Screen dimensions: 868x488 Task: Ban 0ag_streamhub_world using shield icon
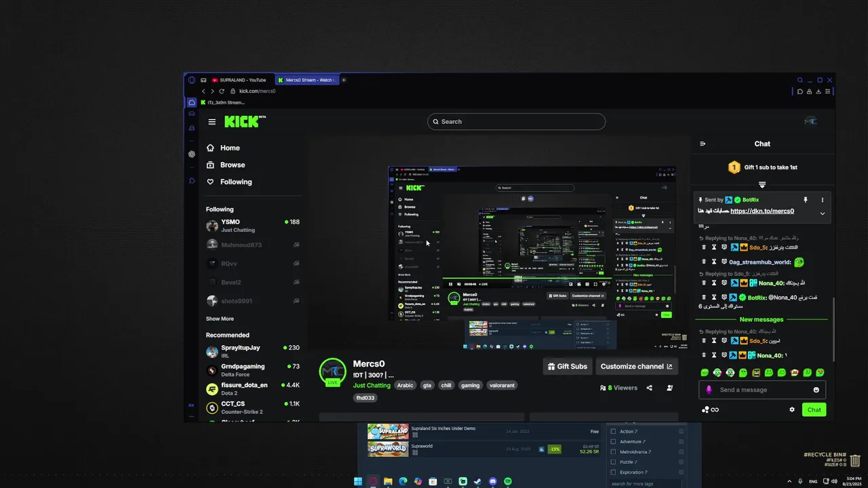point(724,262)
